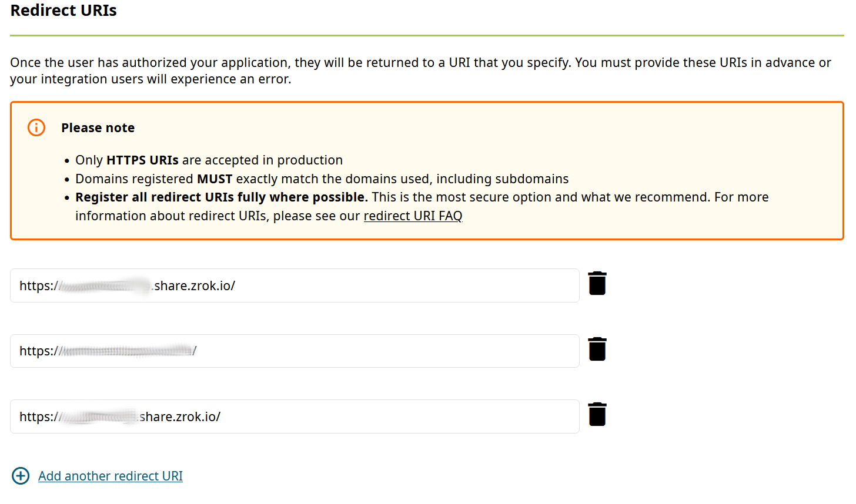The height and width of the screenshot is (504, 856).
Task: Click the orange info icon beside Please note
Action: pos(36,127)
